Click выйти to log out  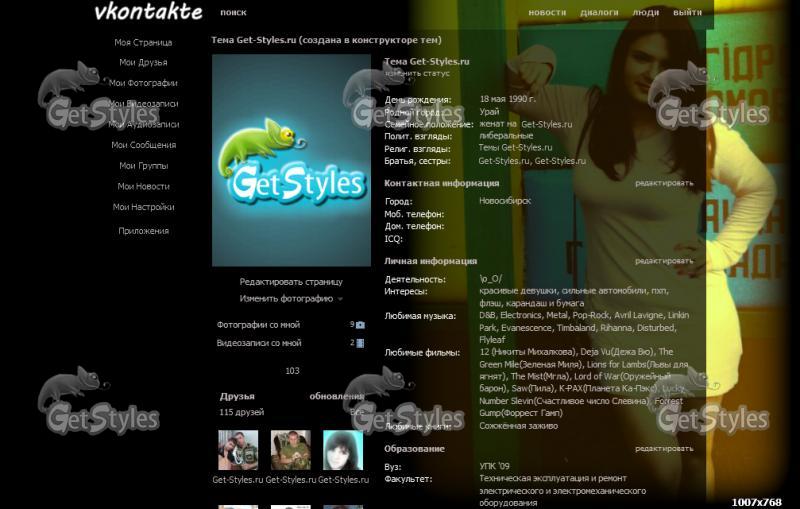[687, 13]
